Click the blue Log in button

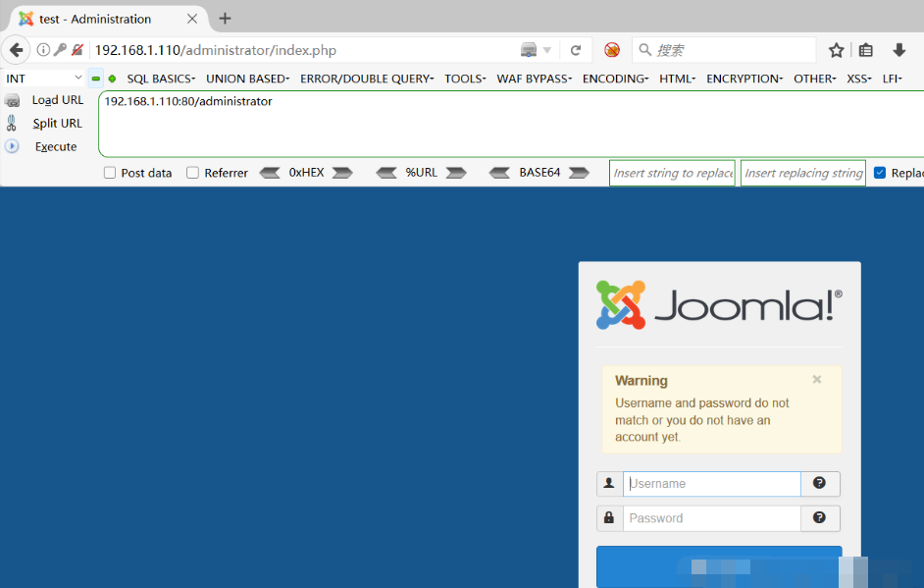719,566
